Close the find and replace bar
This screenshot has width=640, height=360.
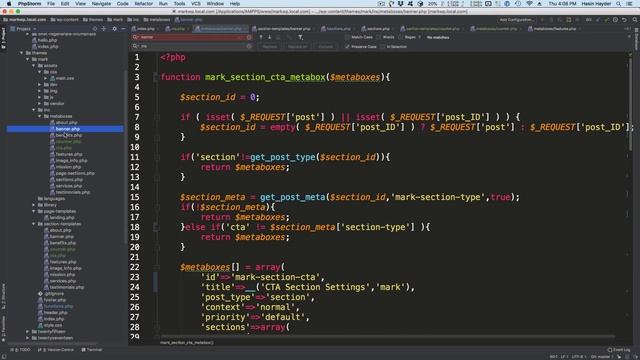629,37
